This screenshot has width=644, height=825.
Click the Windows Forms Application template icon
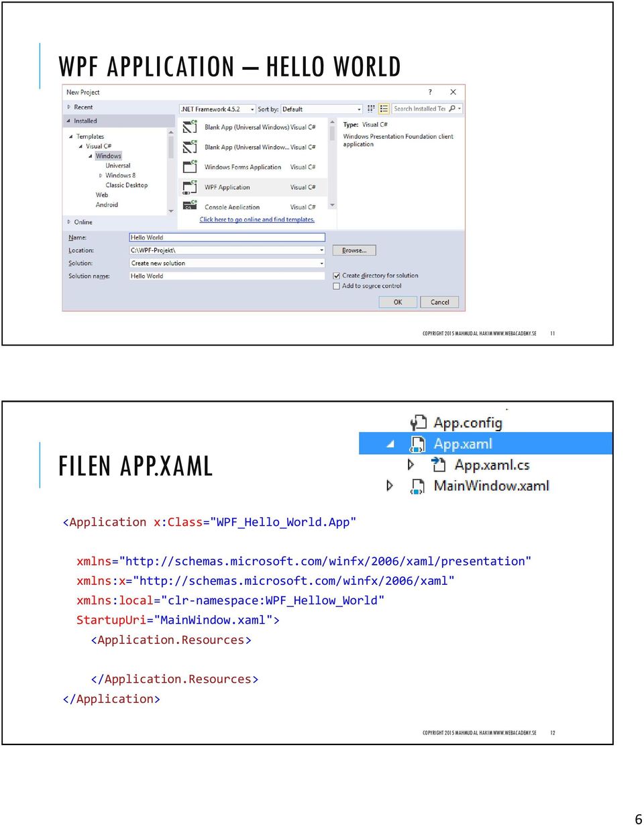pyautogui.click(x=190, y=166)
